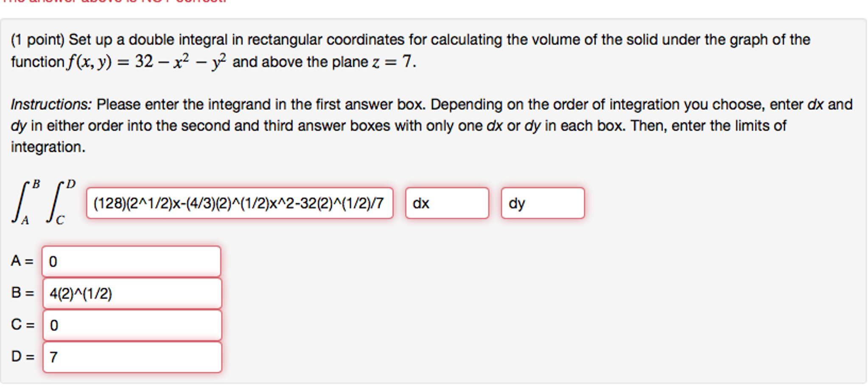The height and width of the screenshot is (388, 868).
Task: Click the outer integral sign with limits A to B
Action: coord(20,202)
